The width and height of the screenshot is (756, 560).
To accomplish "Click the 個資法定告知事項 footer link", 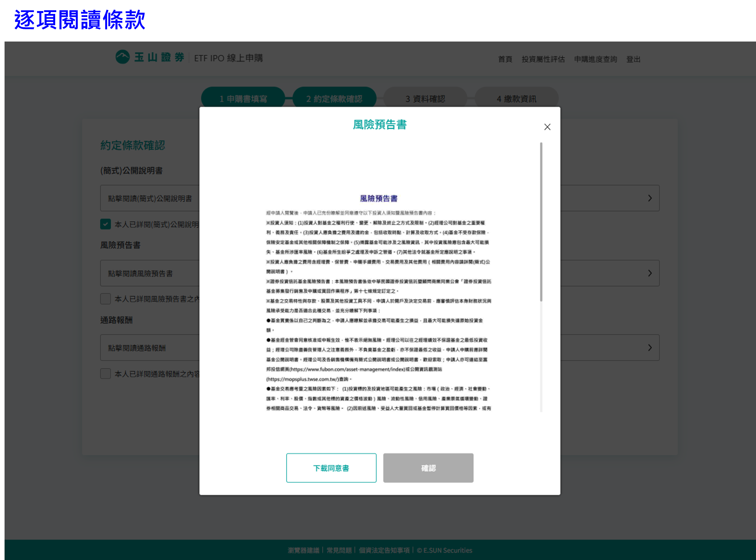I will click(384, 550).
